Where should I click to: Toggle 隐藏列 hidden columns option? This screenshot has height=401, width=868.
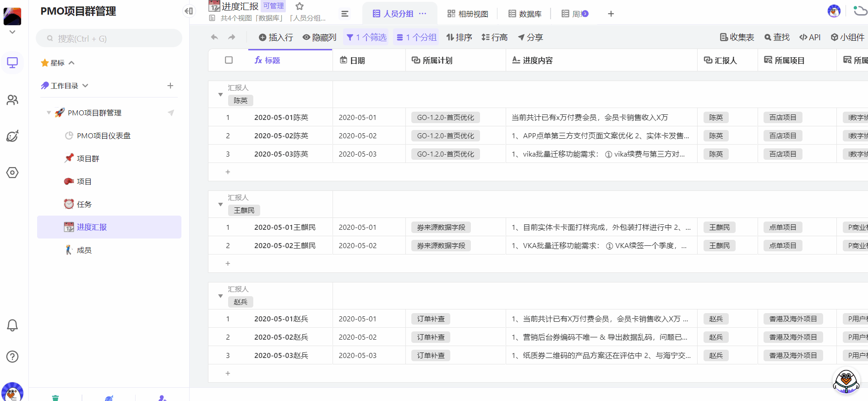point(320,37)
